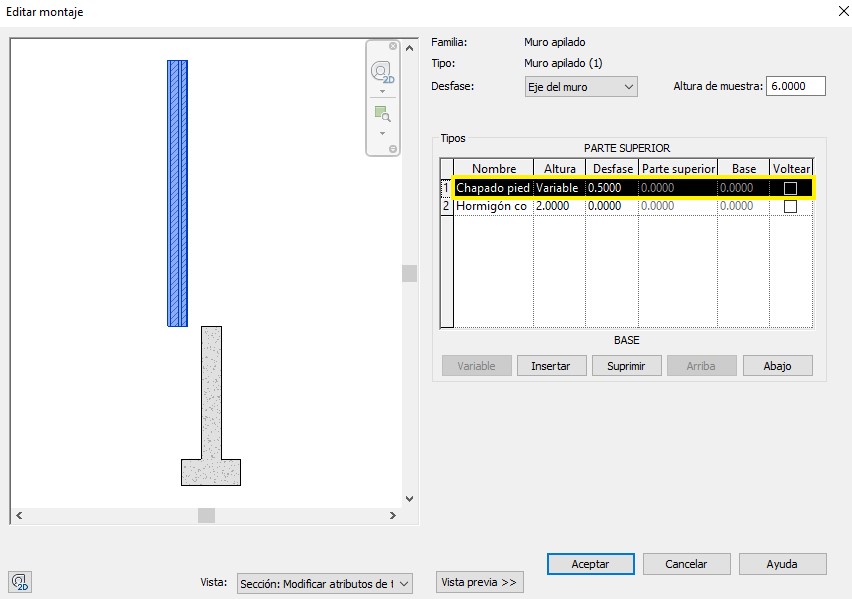Click the 2D view icon at bottom left
Viewport: 852px width, 599px height.
(x=21, y=582)
